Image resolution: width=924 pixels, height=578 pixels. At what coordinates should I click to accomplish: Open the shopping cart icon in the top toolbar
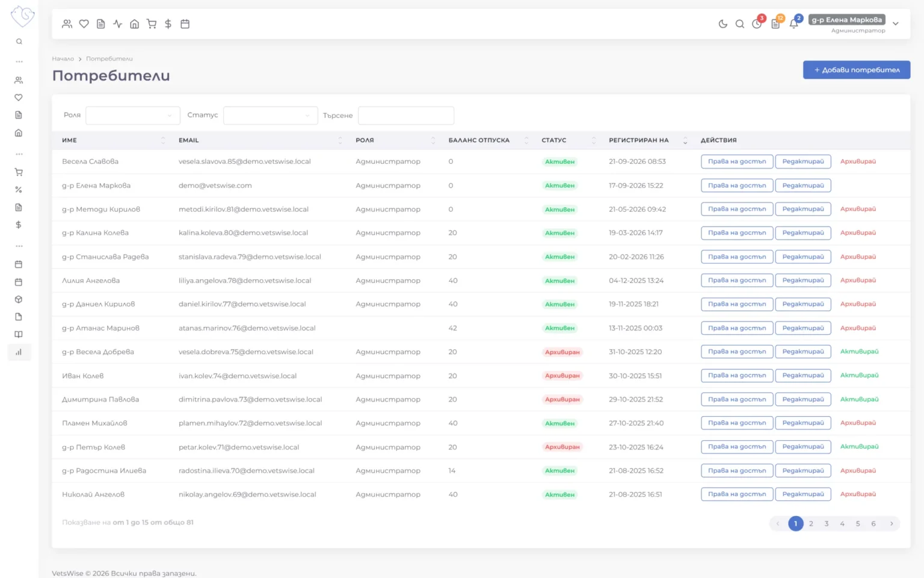pos(152,24)
